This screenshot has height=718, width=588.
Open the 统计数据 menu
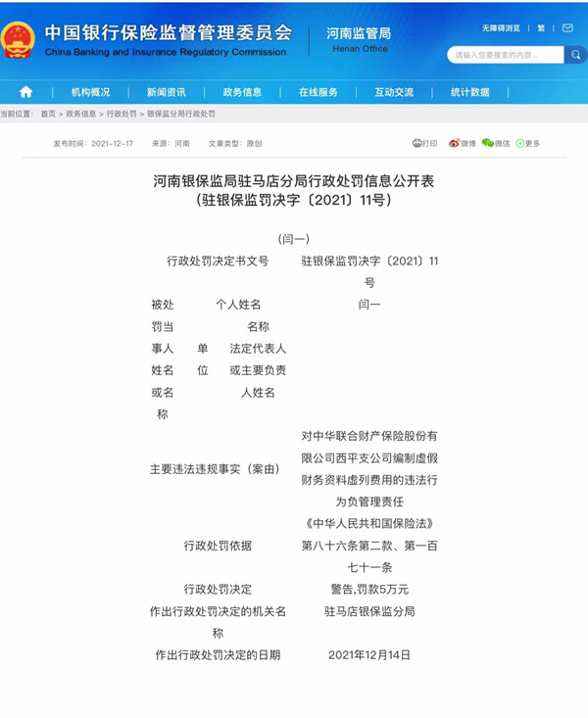coord(469,92)
